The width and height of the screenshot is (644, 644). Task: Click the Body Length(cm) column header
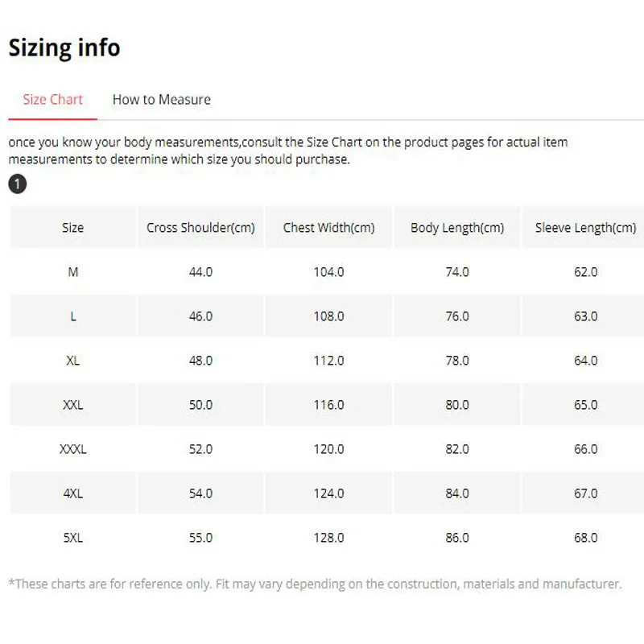click(457, 228)
